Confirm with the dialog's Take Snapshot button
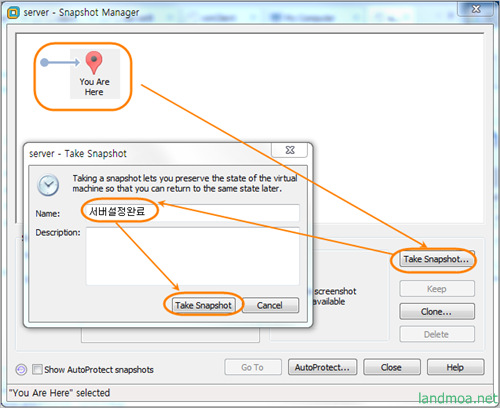Screen dimensions: 500x408 tap(203, 305)
